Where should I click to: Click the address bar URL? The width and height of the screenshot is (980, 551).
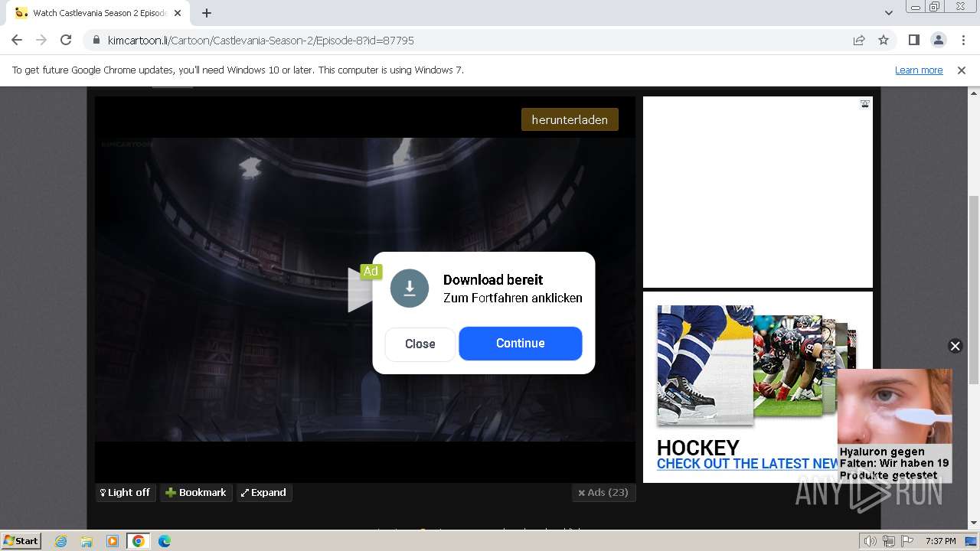(260, 40)
